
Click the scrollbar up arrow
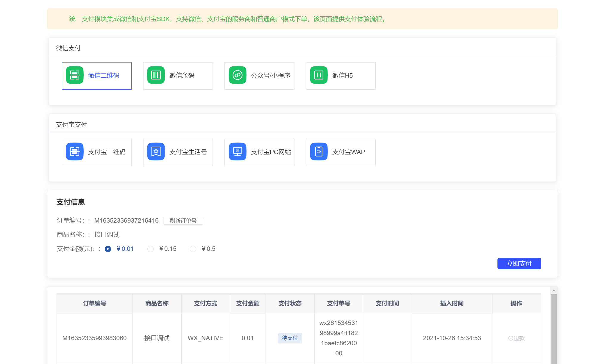click(554, 290)
